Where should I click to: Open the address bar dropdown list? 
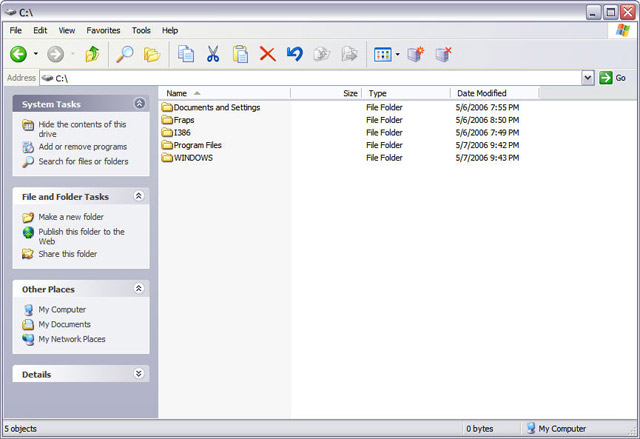[x=587, y=78]
